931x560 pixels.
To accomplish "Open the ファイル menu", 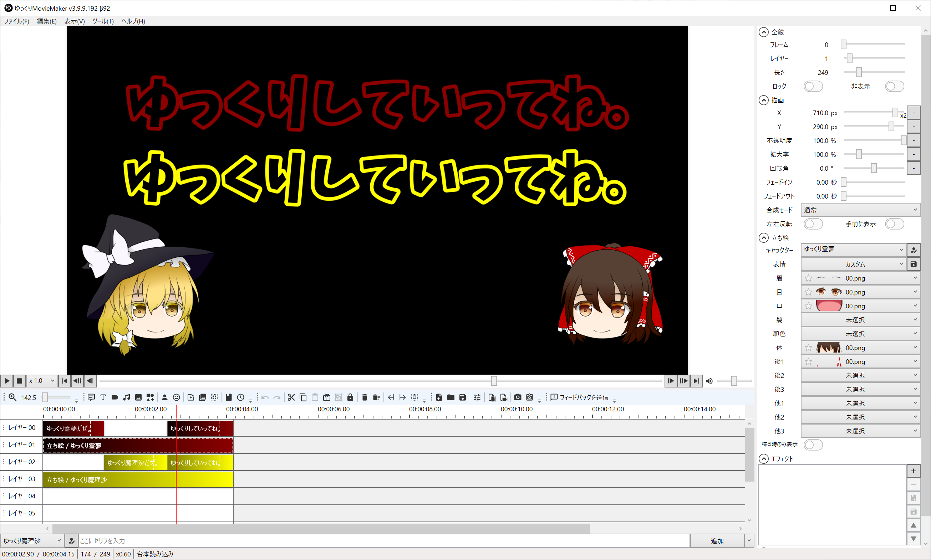I will pyautogui.click(x=16, y=21).
